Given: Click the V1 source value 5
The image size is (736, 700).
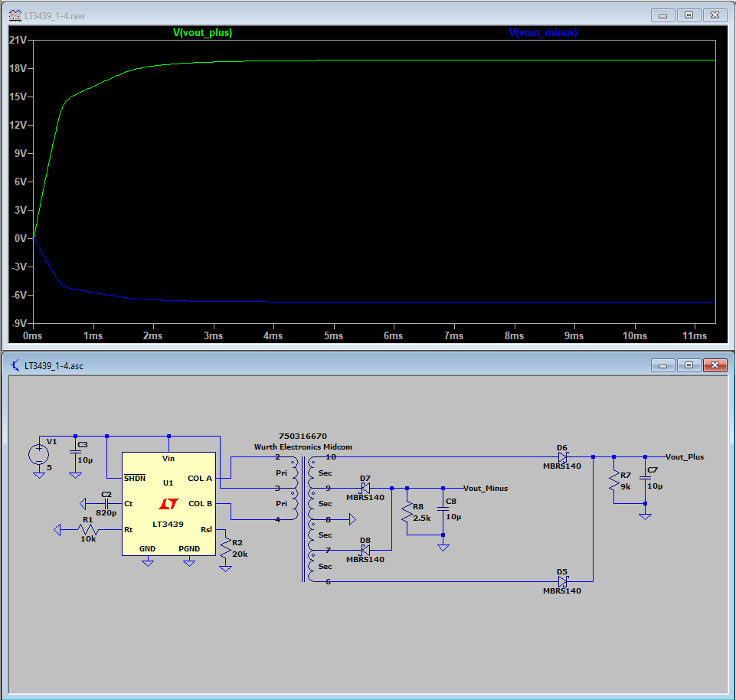Looking at the screenshot, I should tap(49, 468).
